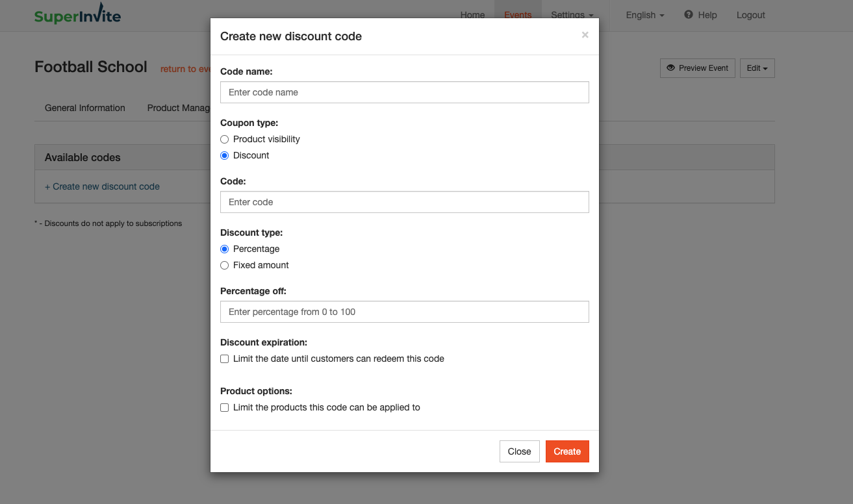Viewport: 853px width, 504px height.
Task: Click the SuperInvite logo
Action: click(x=77, y=15)
